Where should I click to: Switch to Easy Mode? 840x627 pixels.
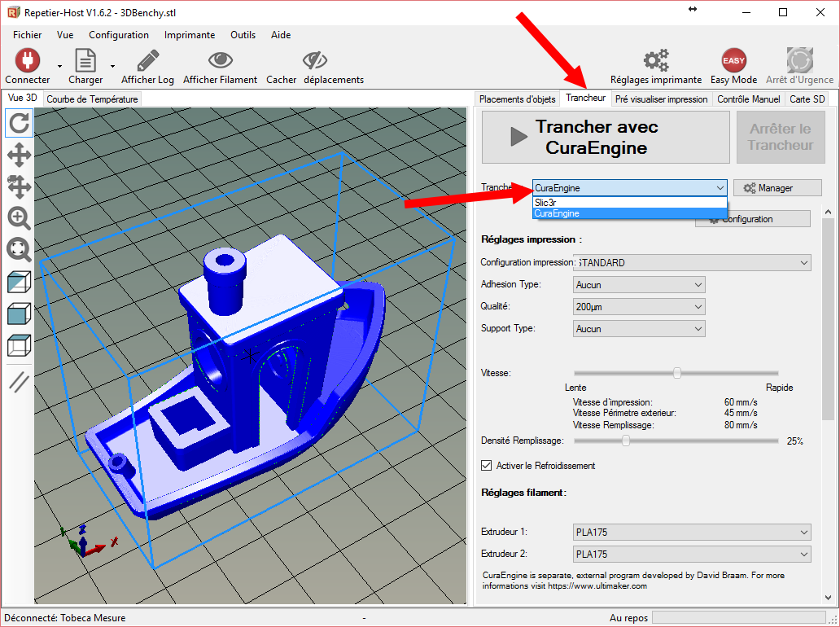[733, 60]
